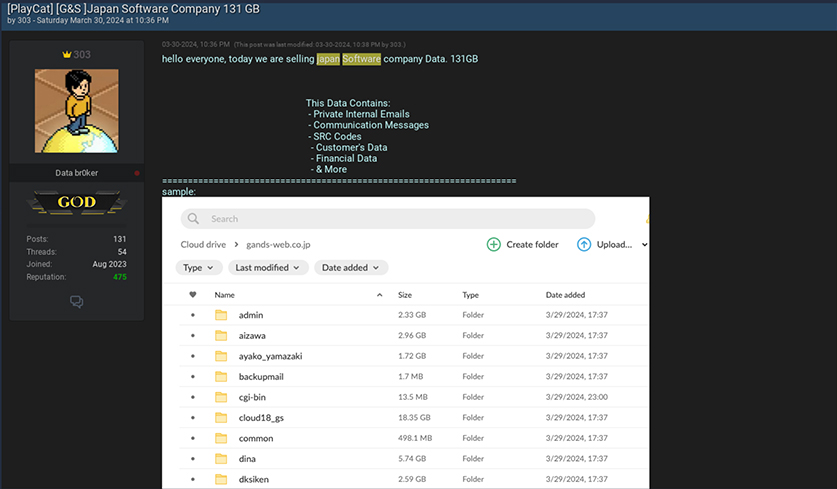The image size is (837, 489).
Task: Click the Cloud drive breadcrumb
Action: 203,244
